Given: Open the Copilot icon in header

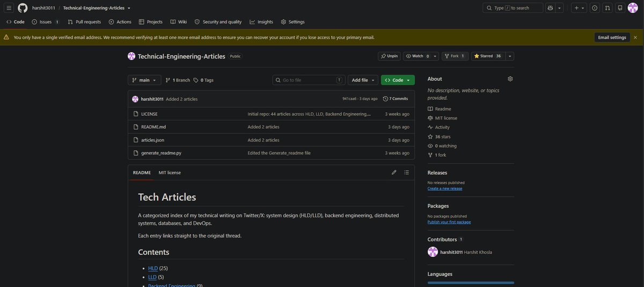Looking at the screenshot, I should pos(550,8).
